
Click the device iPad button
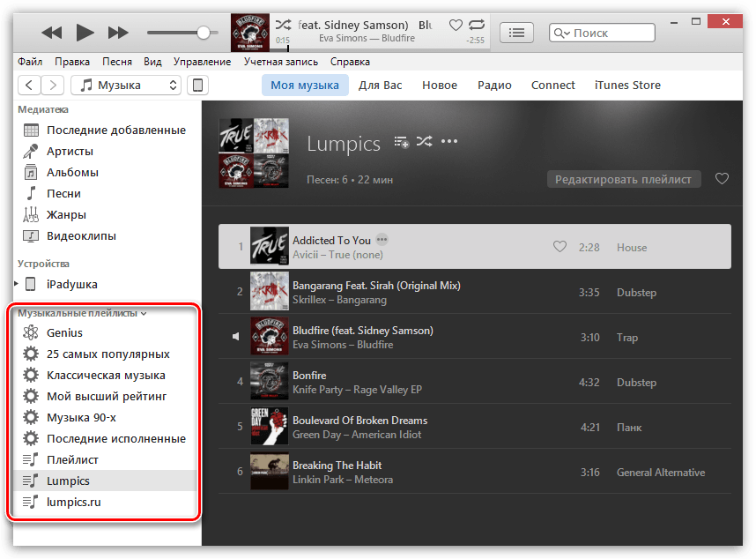coord(197,86)
